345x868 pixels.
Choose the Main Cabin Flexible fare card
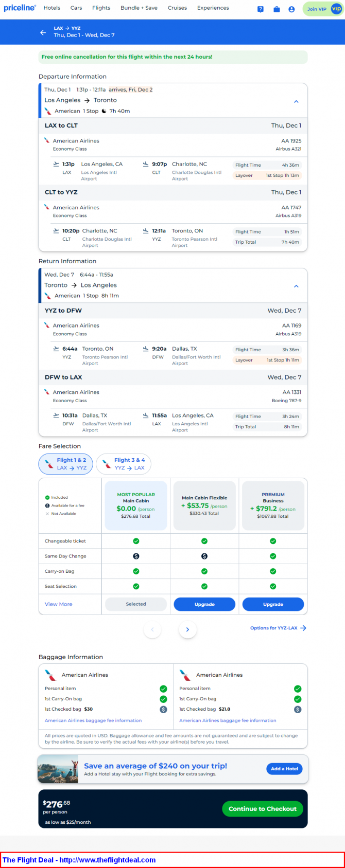[204, 505]
